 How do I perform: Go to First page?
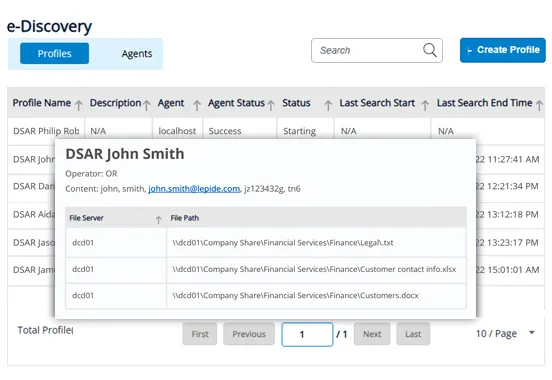coord(200,334)
